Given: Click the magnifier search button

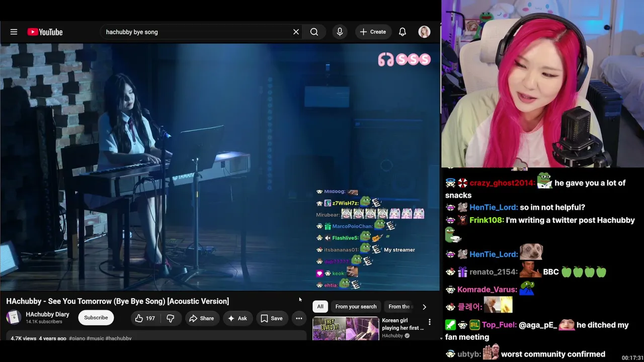Looking at the screenshot, I should (x=314, y=32).
